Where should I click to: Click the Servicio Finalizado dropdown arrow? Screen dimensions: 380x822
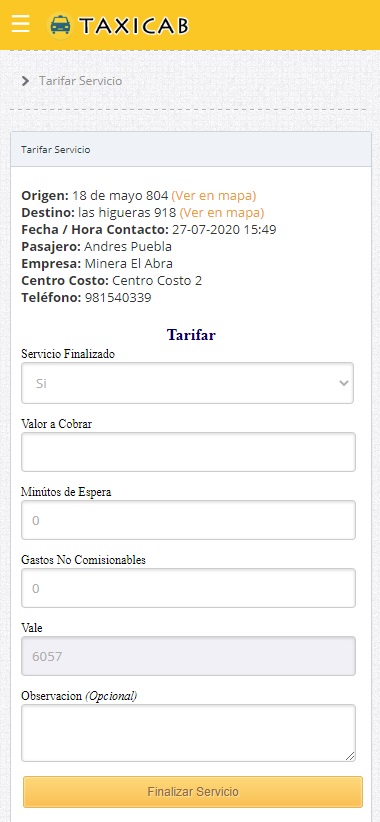click(343, 383)
